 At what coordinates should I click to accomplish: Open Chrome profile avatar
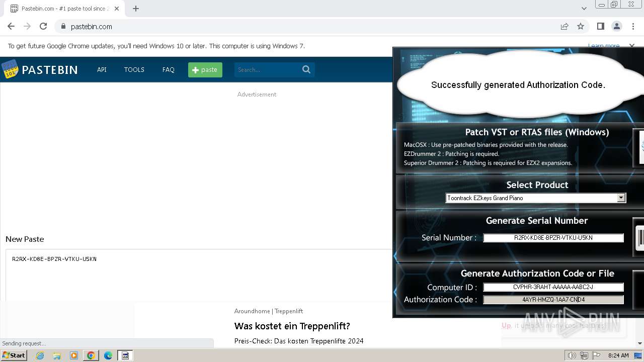click(x=616, y=26)
